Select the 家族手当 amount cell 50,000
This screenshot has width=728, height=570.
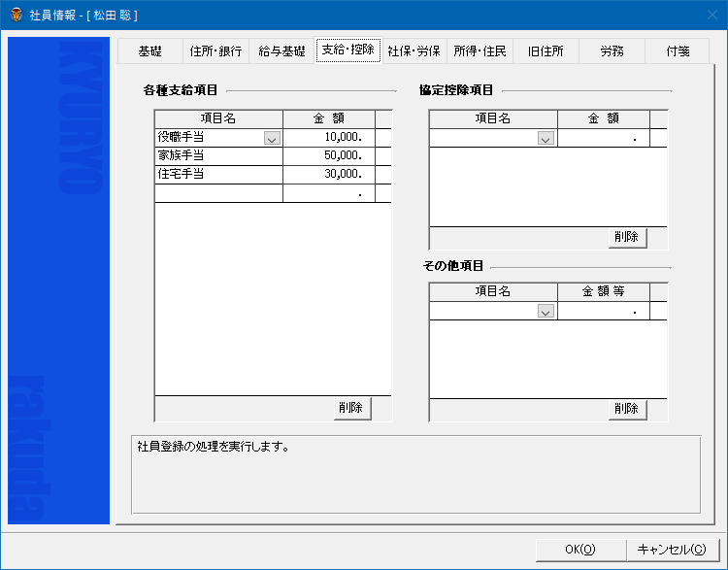(x=328, y=156)
